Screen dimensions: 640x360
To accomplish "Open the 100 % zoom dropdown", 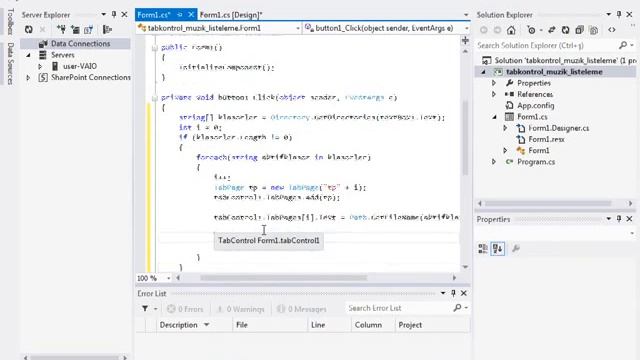I will click(x=169, y=278).
